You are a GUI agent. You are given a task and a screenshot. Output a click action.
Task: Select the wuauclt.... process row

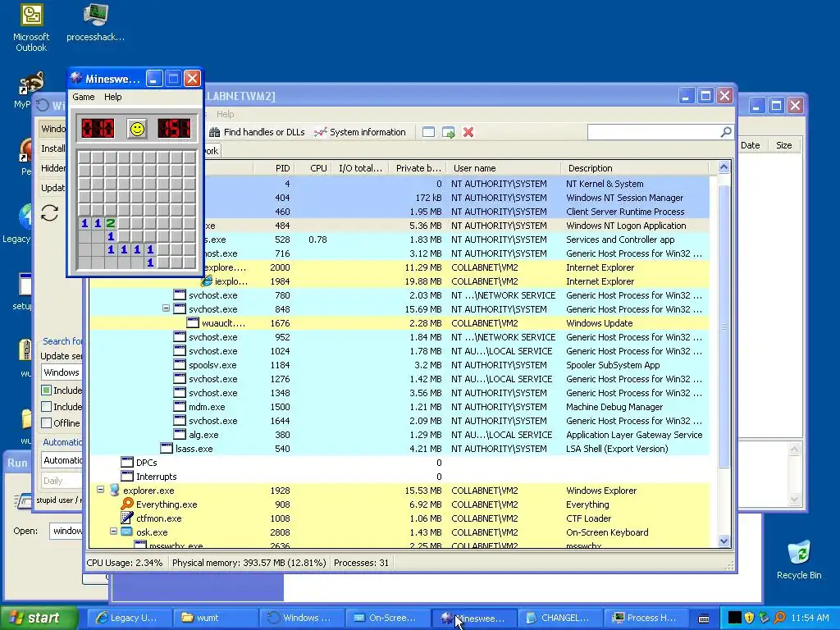[x=399, y=323]
